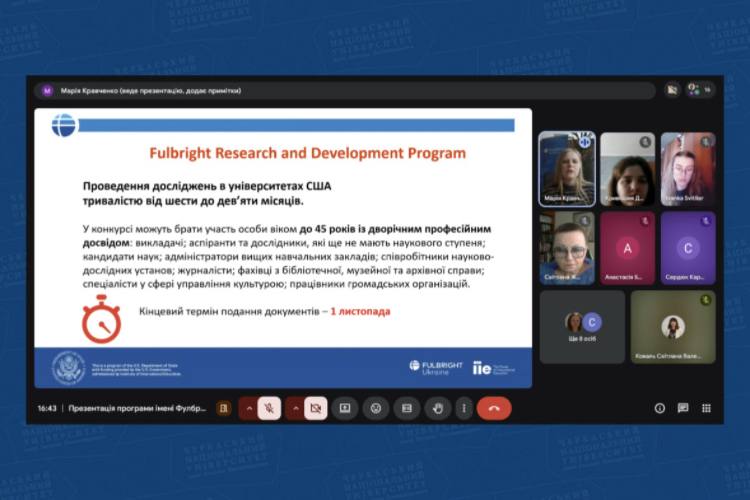Raise your hand in the meeting
The width and height of the screenshot is (750, 500).
point(436,408)
